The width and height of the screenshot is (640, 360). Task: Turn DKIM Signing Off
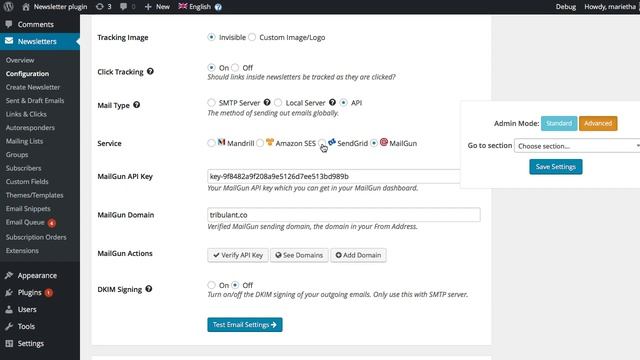235,285
